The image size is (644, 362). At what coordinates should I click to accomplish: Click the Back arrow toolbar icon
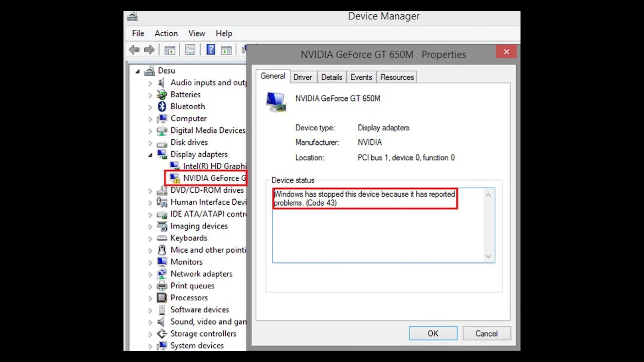pyautogui.click(x=134, y=50)
